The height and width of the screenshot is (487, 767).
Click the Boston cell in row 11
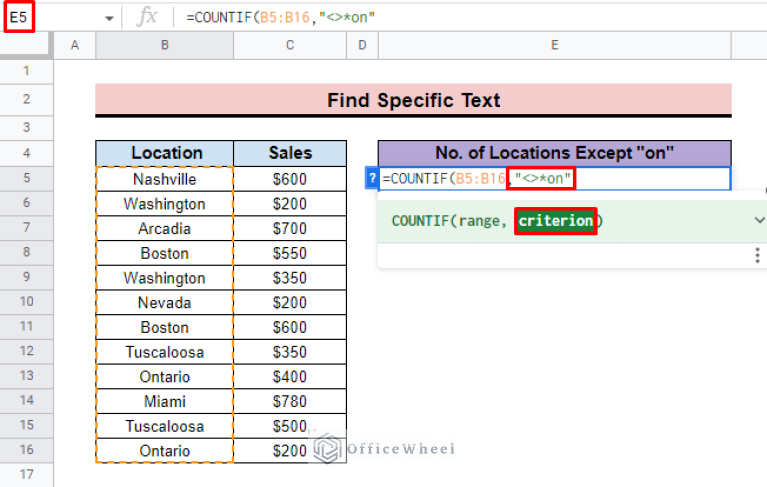[165, 327]
